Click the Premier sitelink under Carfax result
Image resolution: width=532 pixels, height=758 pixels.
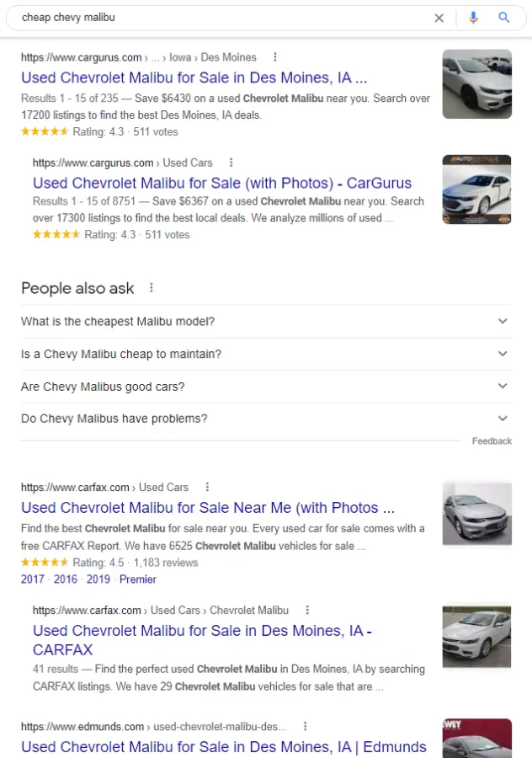coord(138,579)
